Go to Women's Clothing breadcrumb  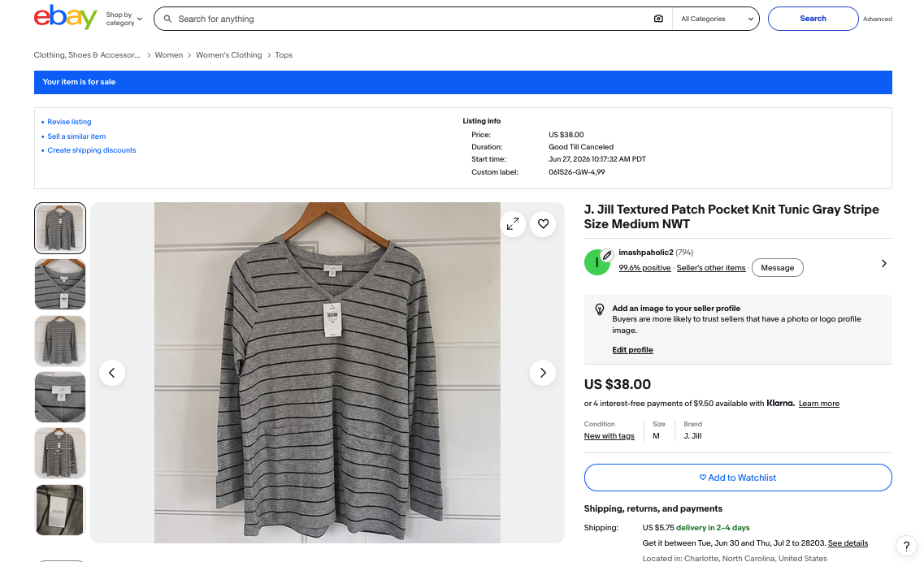[x=228, y=54]
